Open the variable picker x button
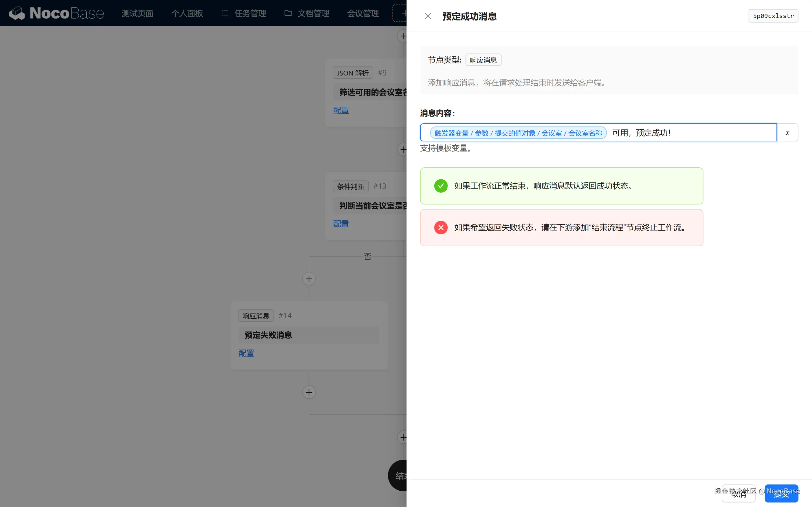The height and width of the screenshot is (507, 812). coord(787,133)
